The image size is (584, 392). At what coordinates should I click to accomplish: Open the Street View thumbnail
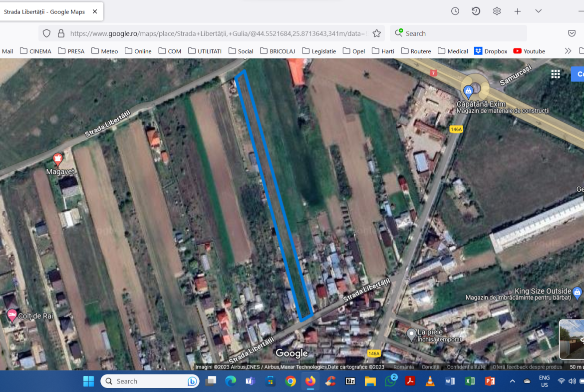point(572,340)
